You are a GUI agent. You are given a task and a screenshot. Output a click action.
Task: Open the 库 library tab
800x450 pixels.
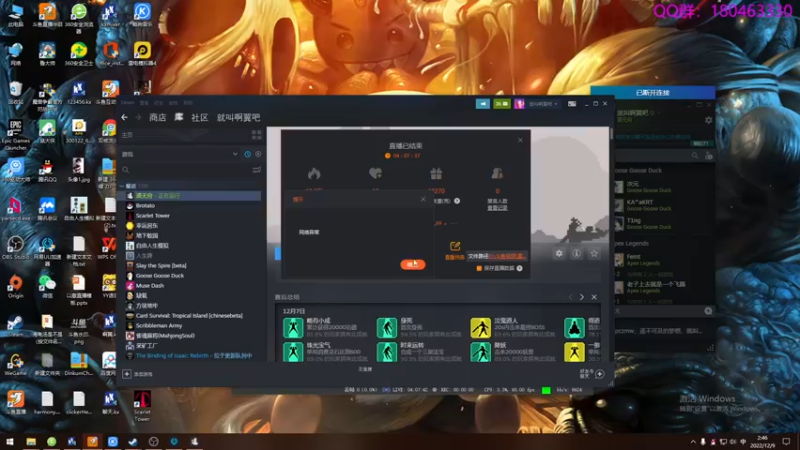click(179, 117)
